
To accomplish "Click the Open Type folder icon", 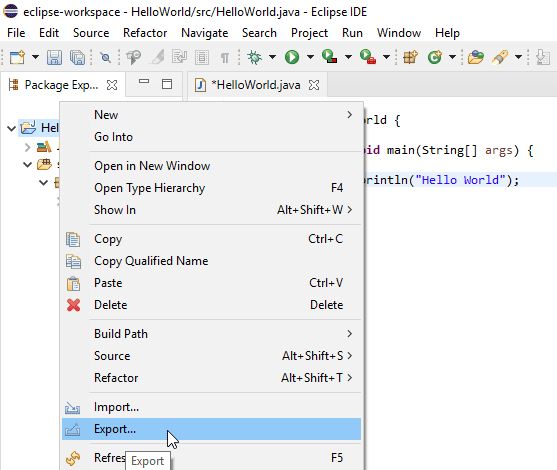I will (x=476, y=57).
